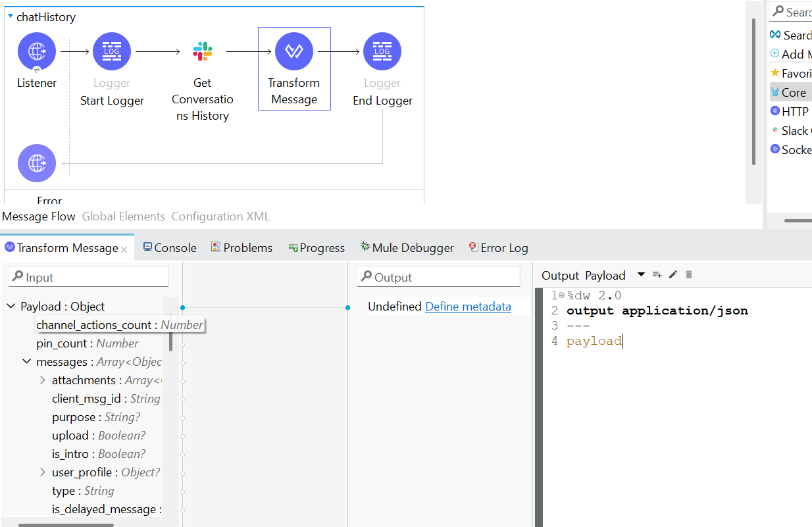Select the upload : Boolean? field
Viewport: 812px width, 527px height.
[99, 436]
